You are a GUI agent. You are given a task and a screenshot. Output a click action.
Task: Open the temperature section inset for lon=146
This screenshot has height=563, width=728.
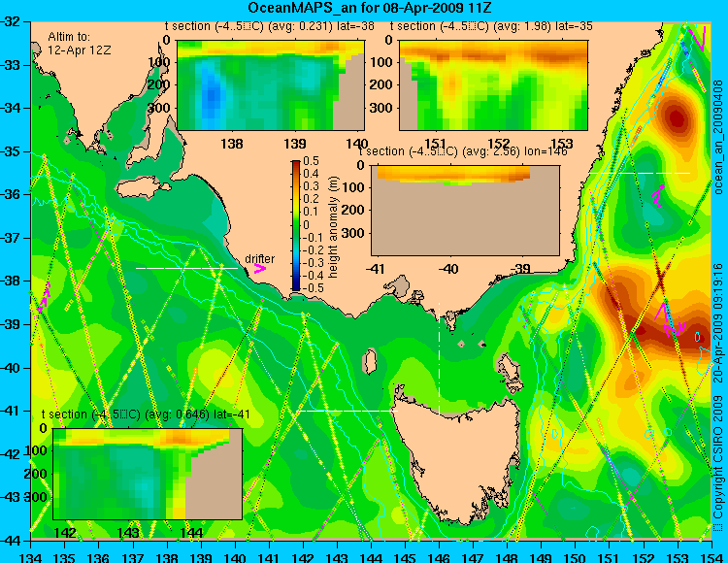pos(465,211)
